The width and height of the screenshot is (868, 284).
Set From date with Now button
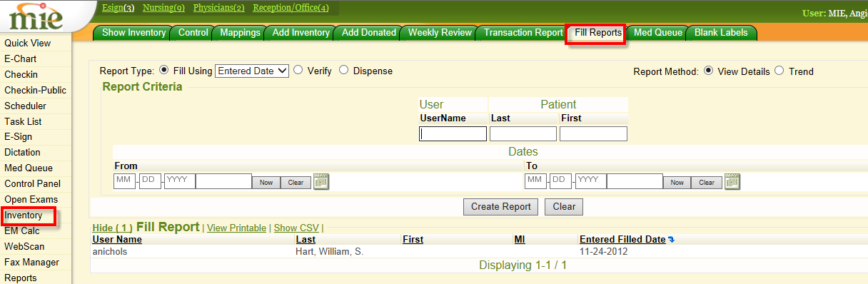(x=266, y=182)
